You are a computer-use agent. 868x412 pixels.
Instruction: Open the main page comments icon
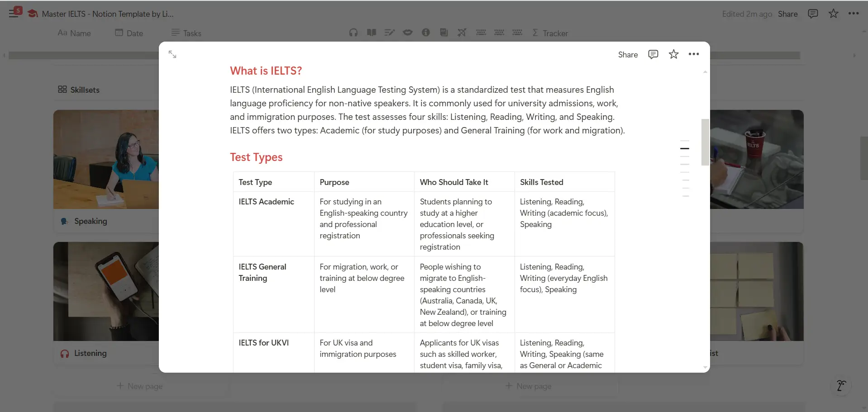coord(813,14)
